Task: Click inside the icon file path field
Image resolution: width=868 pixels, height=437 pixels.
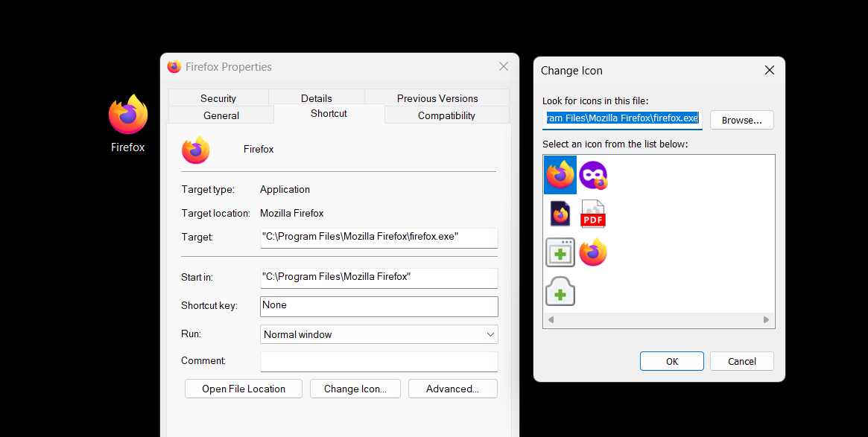Action: (x=622, y=119)
